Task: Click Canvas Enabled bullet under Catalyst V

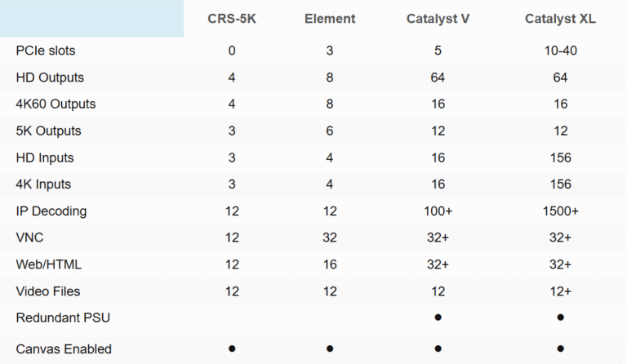Action: [438, 348]
